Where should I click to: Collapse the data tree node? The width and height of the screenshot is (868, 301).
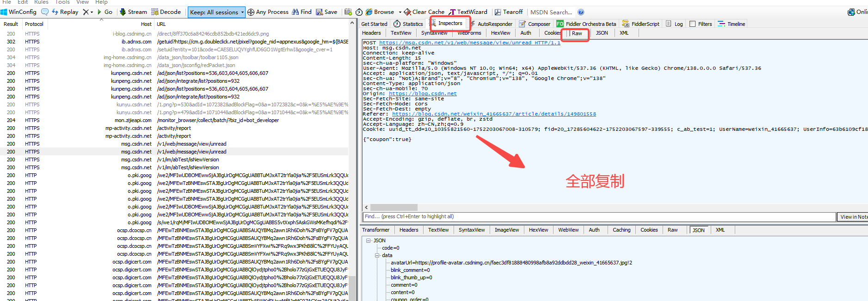[377, 255]
